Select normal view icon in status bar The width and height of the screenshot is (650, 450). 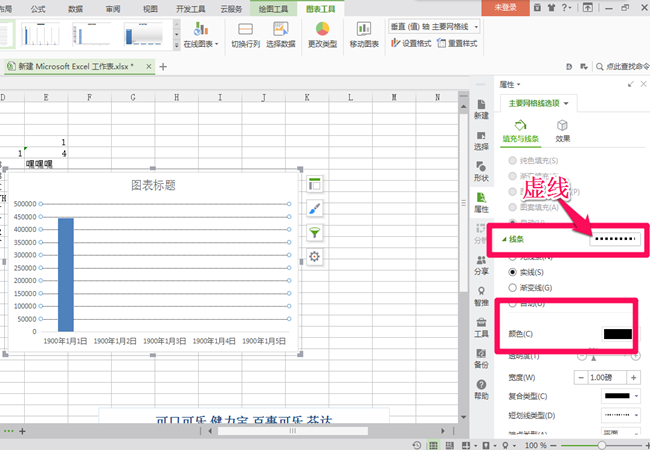(x=433, y=445)
